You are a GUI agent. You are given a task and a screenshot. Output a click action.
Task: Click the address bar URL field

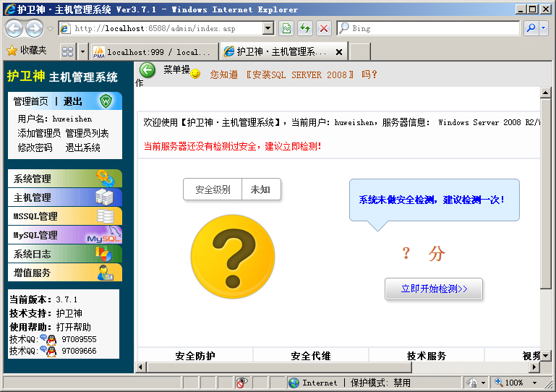[161, 28]
